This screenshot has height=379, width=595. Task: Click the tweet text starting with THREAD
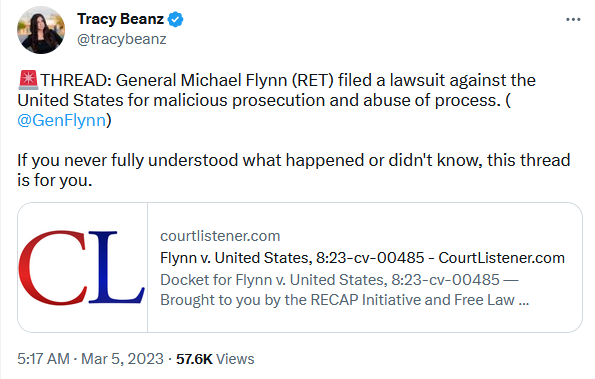(x=277, y=100)
